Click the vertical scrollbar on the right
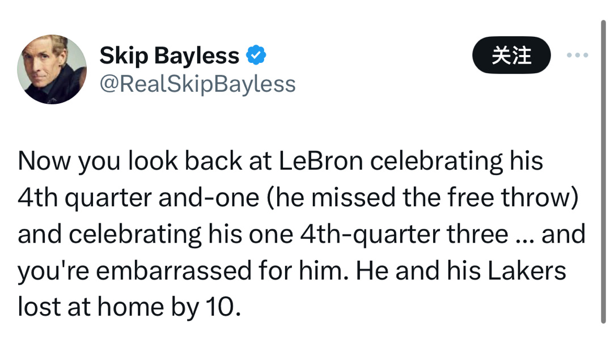The height and width of the screenshot is (364, 610). pos(603,170)
